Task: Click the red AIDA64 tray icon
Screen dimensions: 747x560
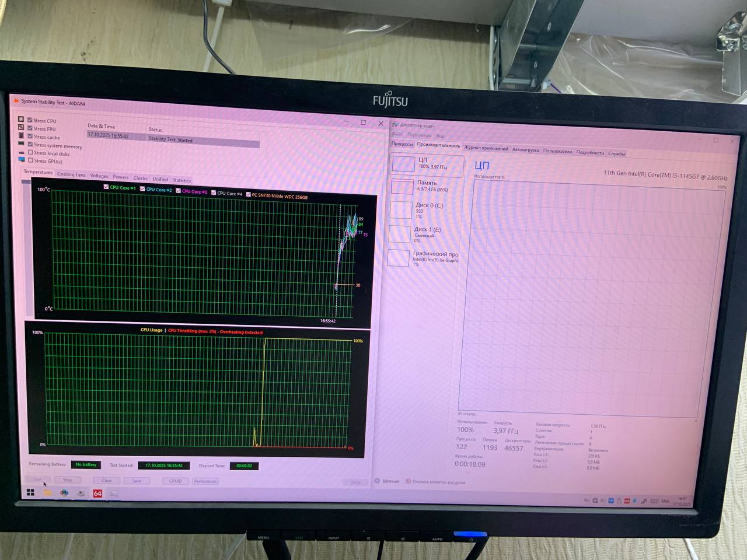Action: pyautogui.click(x=627, y=501)
